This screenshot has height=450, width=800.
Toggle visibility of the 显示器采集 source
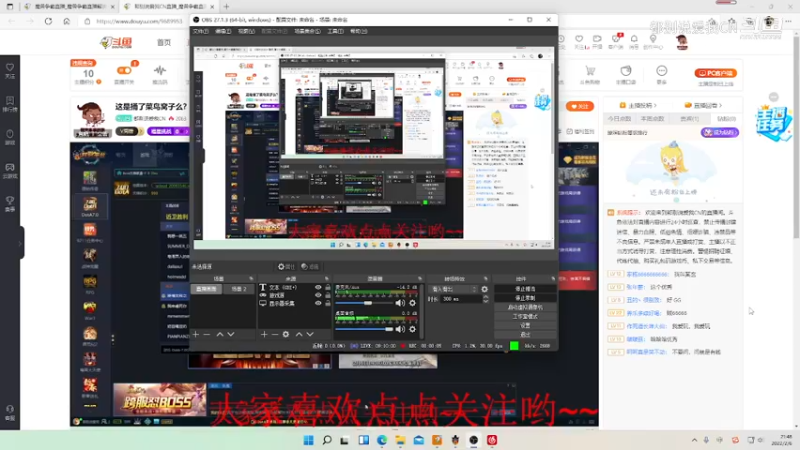(x=318, y=303)
